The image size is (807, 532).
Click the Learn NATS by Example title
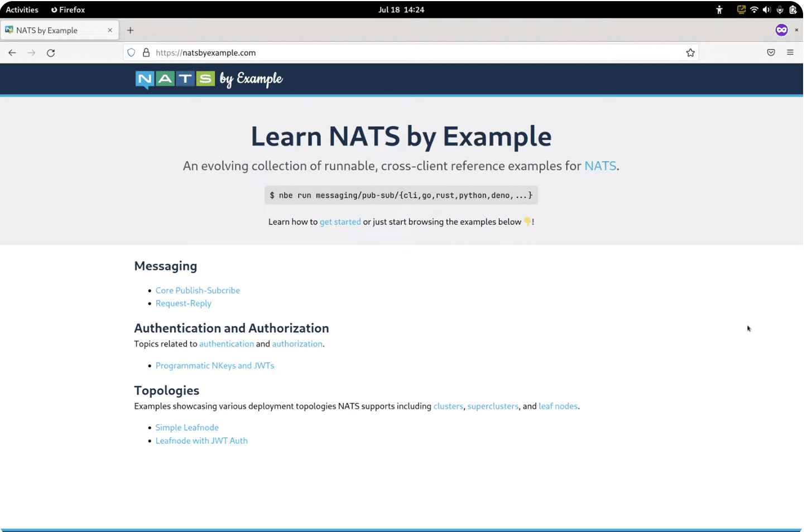pyautogui.click(x=401, y=137)
